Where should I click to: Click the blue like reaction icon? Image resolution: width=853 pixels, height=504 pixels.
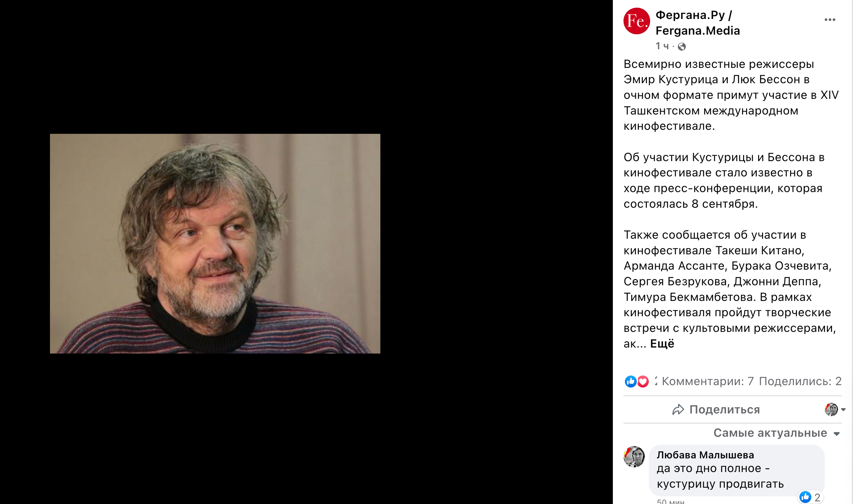(631, 381)
